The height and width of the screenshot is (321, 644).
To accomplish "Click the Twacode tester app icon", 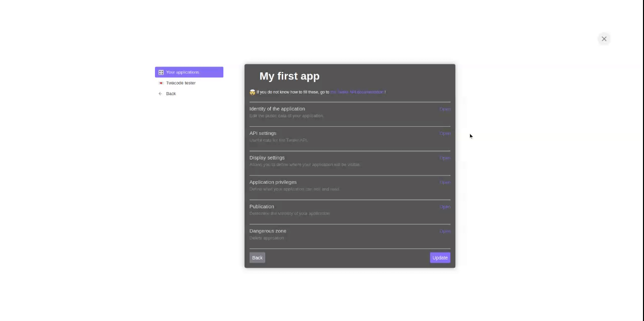I will coord(161,83).
